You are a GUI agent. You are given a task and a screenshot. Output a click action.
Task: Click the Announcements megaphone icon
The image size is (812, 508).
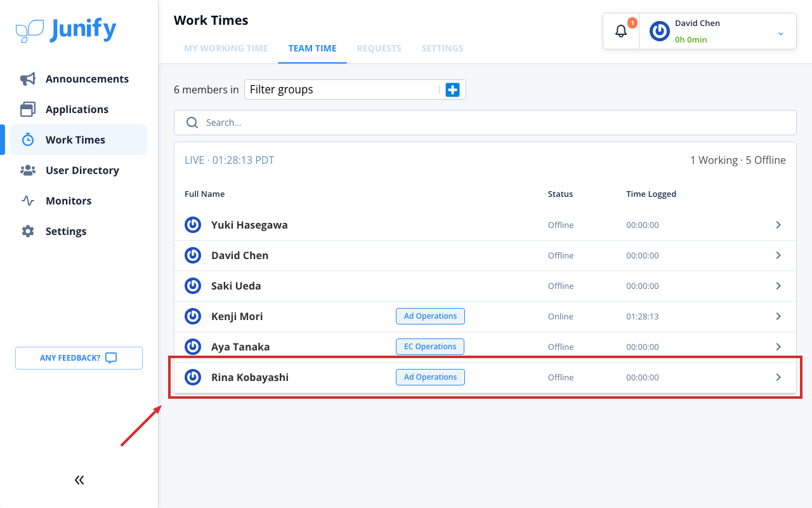[28, 79]
